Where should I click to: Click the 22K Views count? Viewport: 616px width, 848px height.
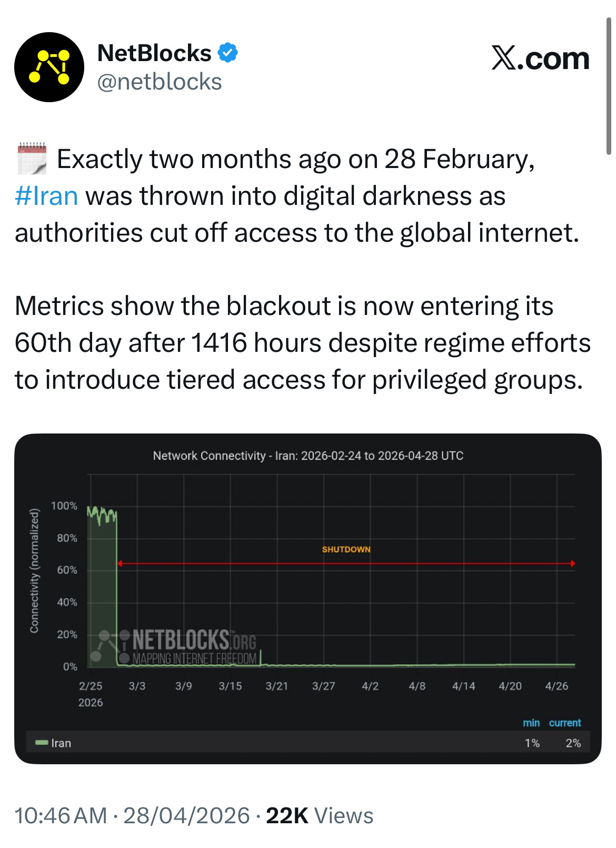click(x=320, y=815)
